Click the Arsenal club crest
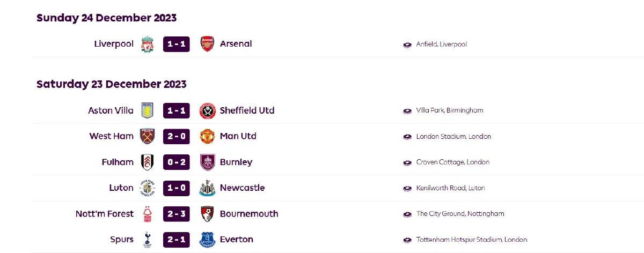Screen dimensions: 644x253 [x=207, y=44]
